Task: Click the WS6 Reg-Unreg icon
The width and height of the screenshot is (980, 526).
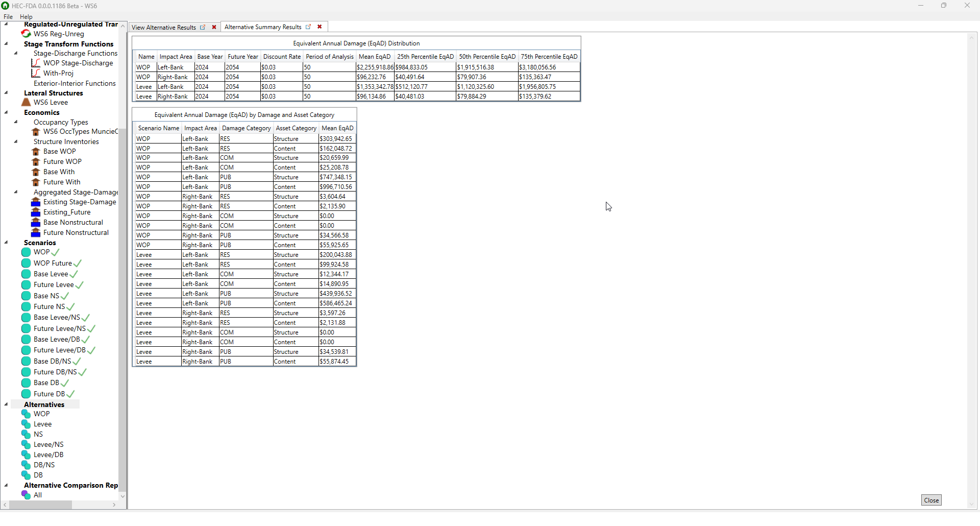Action: click(x=26, y=34)
